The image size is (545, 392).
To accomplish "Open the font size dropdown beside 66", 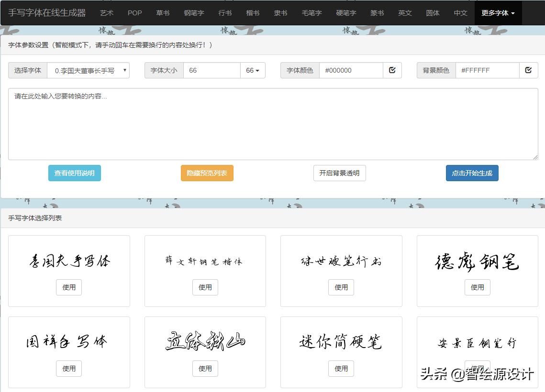I will [x=254, y=70].
